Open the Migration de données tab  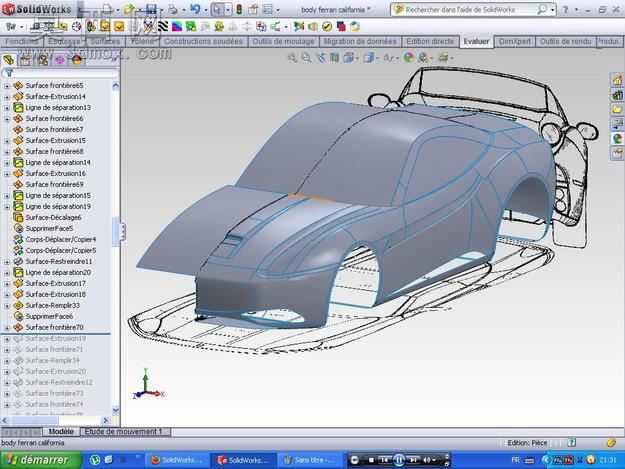pyautogui.click(x=360, y=41)
